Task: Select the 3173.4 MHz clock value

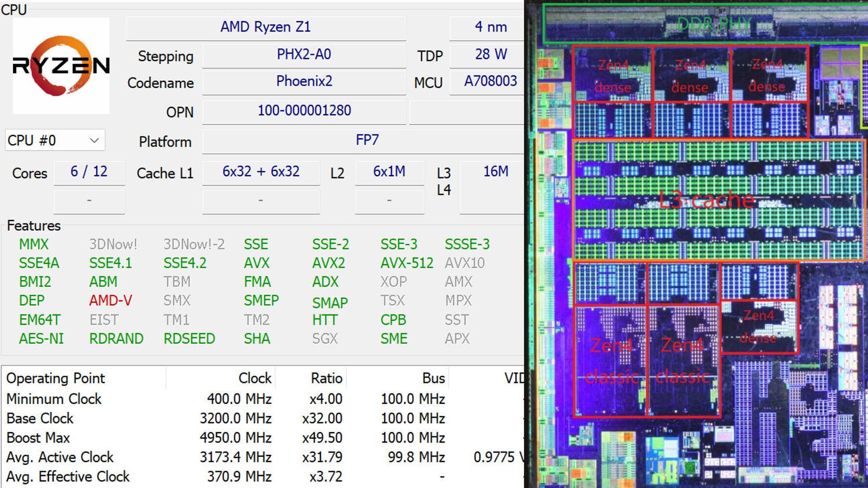Action: [x=235, y=458]
